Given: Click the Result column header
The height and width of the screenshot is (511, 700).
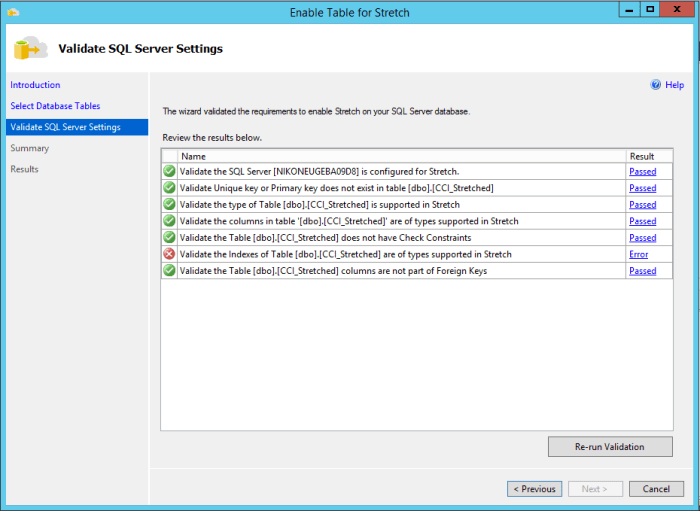Looking at the screenshot, I should [641, 156].
